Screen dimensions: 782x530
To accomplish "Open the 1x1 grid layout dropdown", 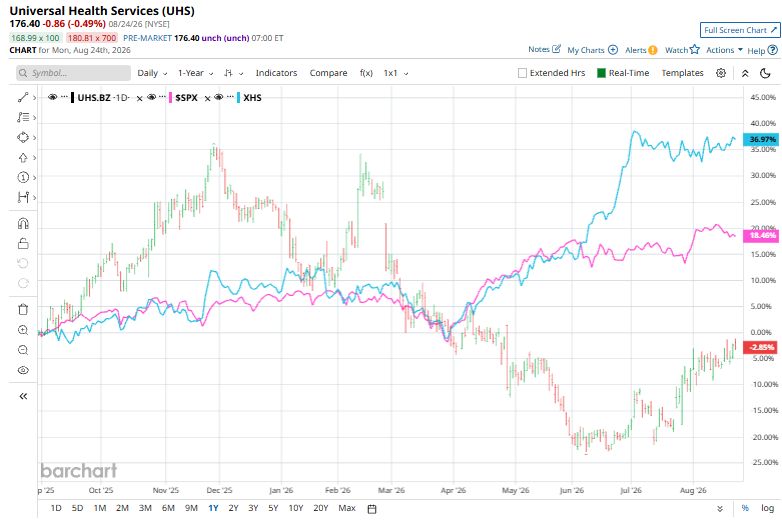I will pyautogui.click(x=396, y=73).
